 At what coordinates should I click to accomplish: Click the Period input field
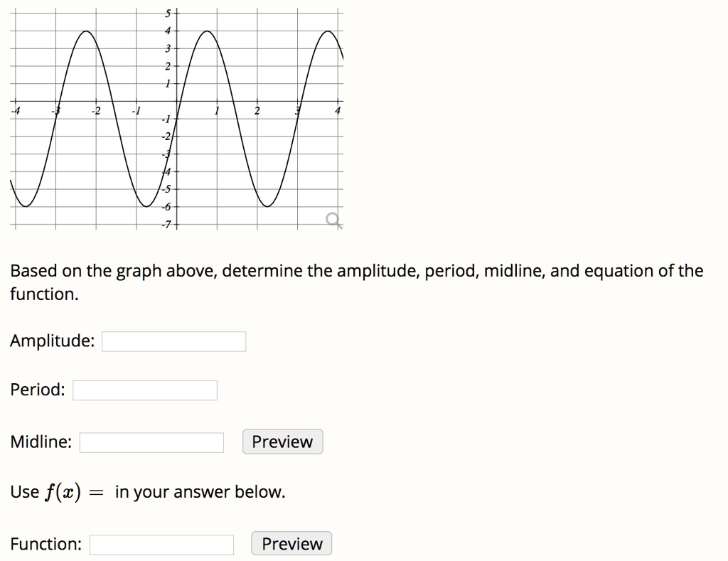(x=144, y=390)
